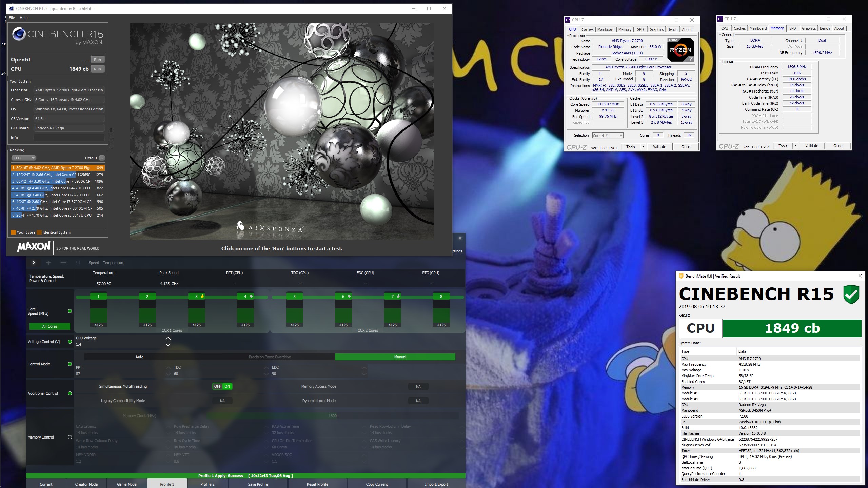Viewport: 868px width, 488px height.
Task: Click the dot marker on core 6
Action: pos(349,296)
